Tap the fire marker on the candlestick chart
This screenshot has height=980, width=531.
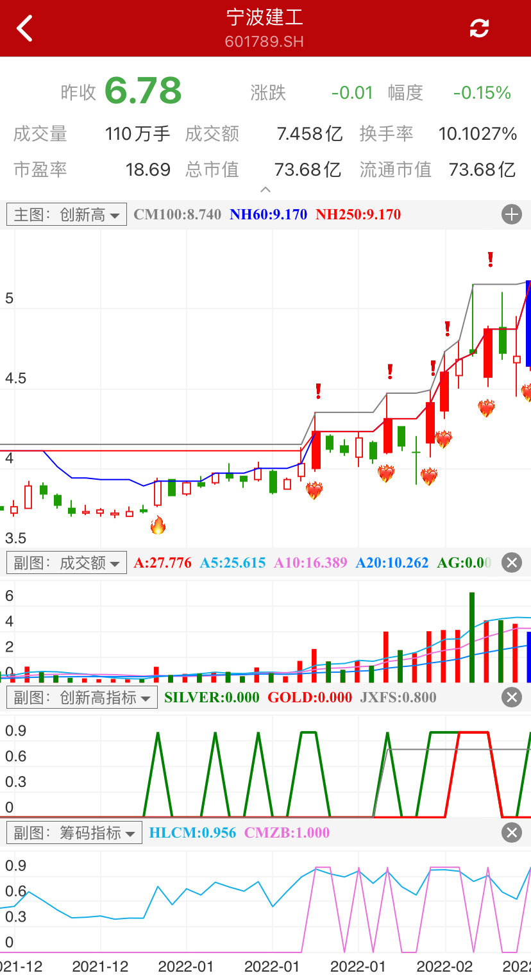[x=158, y=526]
